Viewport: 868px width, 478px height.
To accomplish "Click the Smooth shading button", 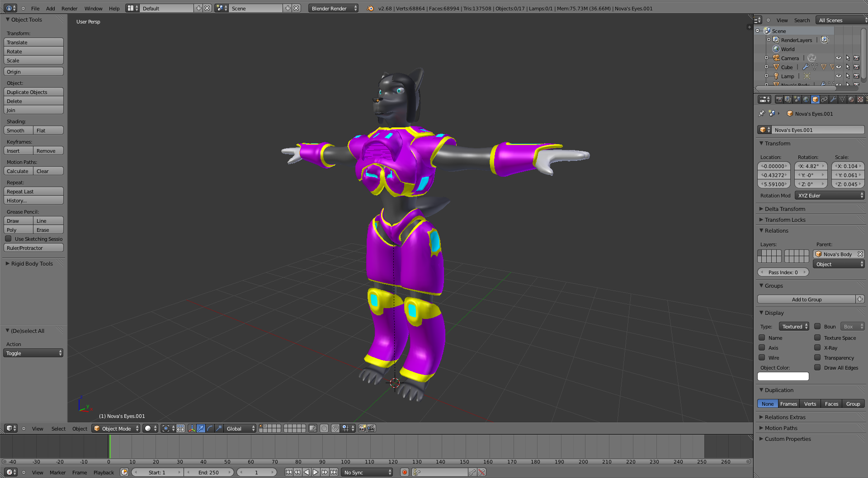I will [x=19, y=130].
